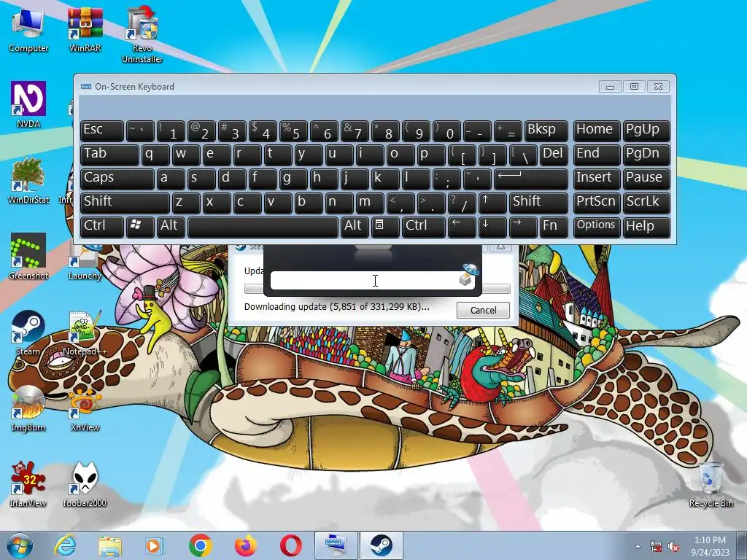Select the Greenshot desktop icon
This screenshot has width=747, height=560.
click(x=28, y=256)
